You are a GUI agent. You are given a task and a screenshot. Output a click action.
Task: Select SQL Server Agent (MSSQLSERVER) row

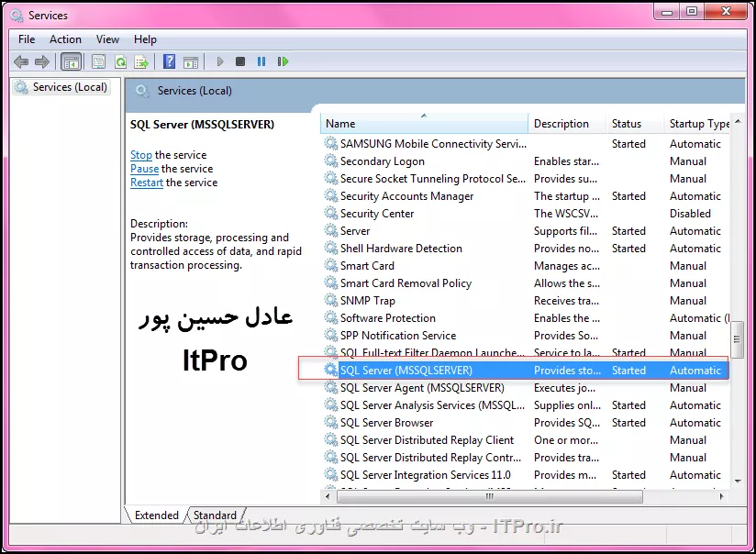coord(526,388)
